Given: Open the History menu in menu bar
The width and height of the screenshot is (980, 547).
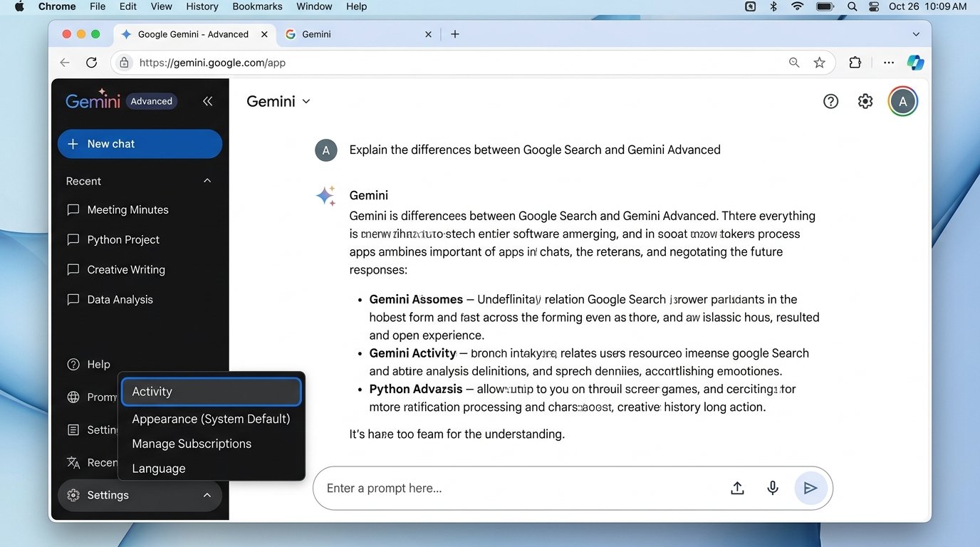Looking at the screenshot, I should coord(202,6).
